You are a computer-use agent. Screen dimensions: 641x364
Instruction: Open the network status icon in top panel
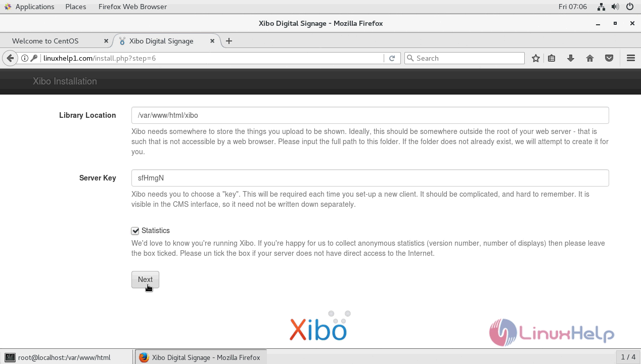pyautogui.click(x=601, y=7)
